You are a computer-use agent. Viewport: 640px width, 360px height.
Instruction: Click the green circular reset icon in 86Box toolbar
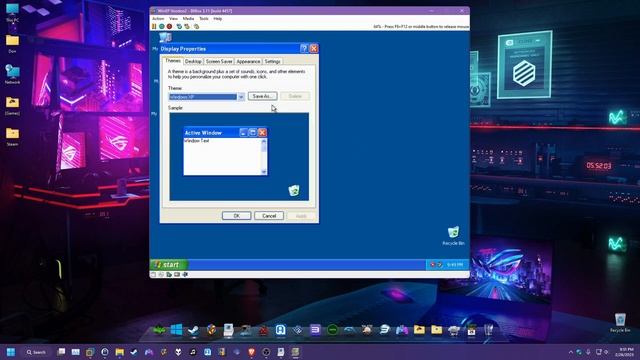[x=162, y=27]
